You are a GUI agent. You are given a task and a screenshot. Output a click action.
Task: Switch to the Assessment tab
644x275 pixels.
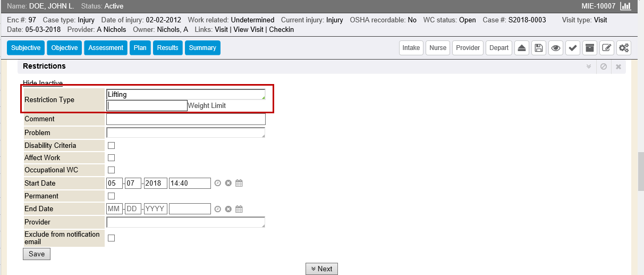pos(106,48)
